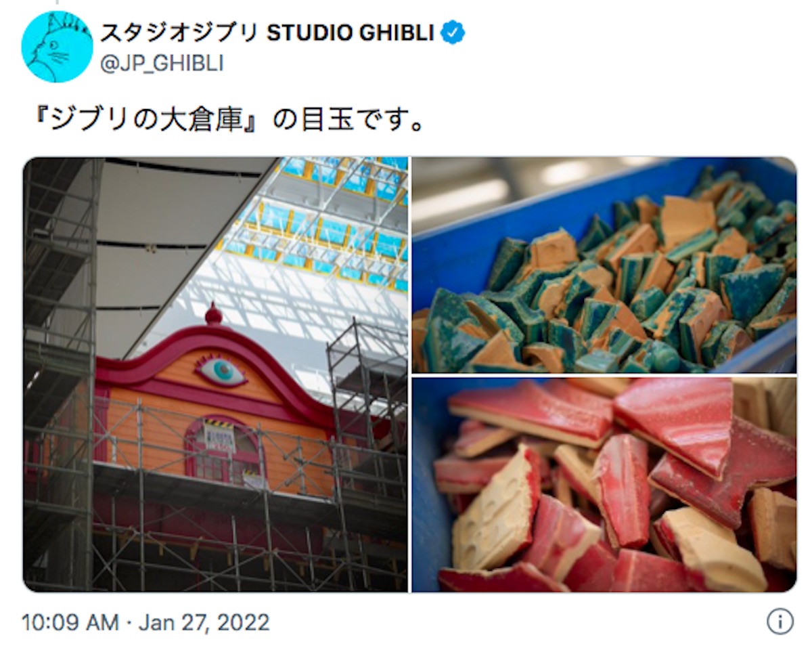Image resolution: width=812 pixels, height=650 pixels.
Task: Click the Jan 27, 2022 date
Action: point(204,622)
